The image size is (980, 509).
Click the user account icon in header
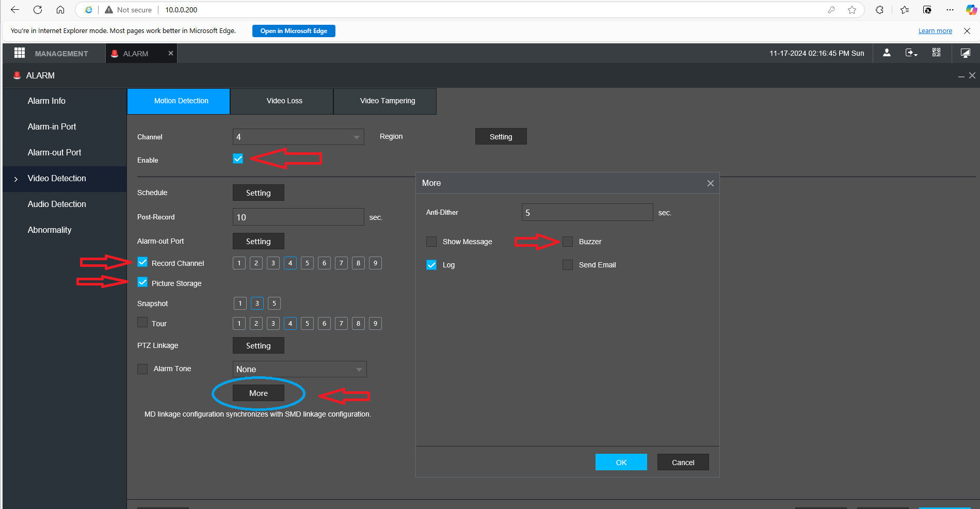(887, 53)
